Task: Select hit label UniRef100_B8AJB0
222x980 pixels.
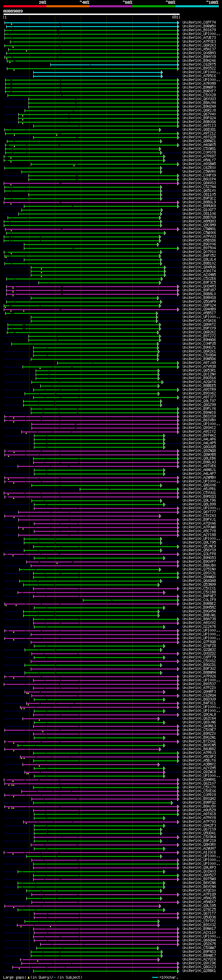Action: point(199,565)
